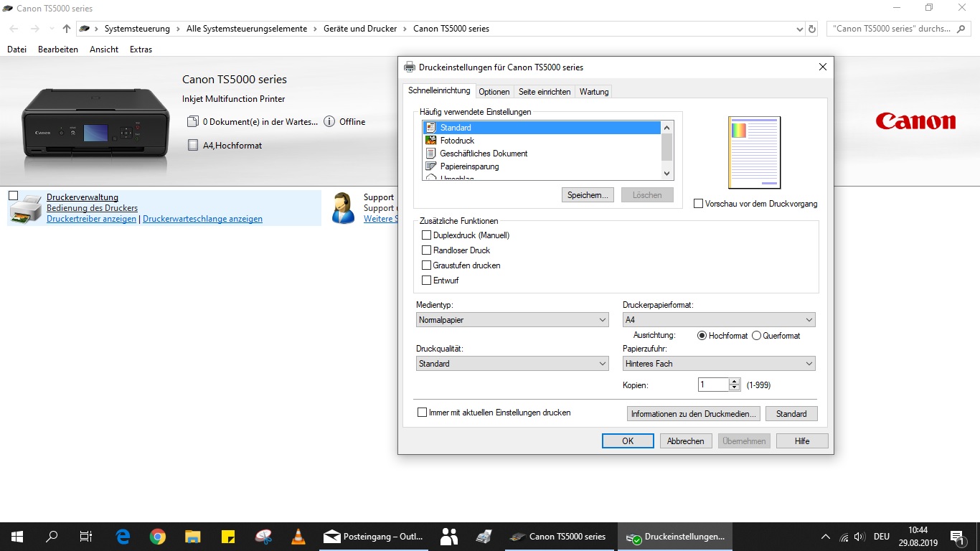The width and height of the screenshot is (980, 551).
Task: Click the Offline info icon
Action: click(x=329, y=122)
